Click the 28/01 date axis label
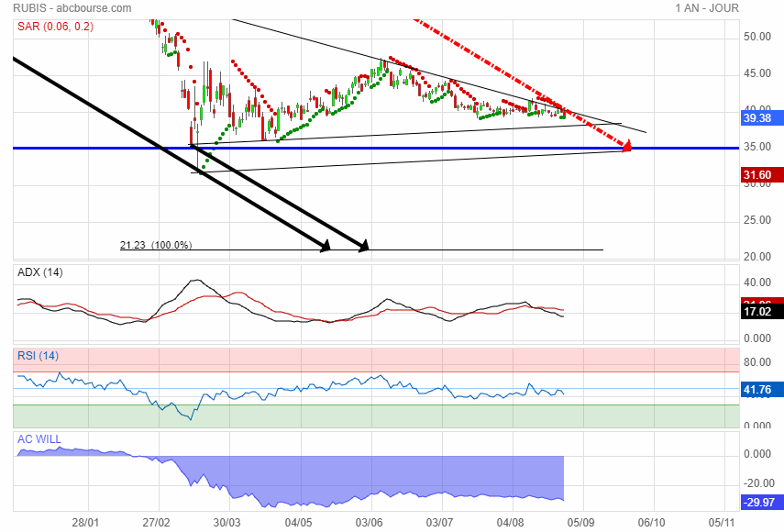784x532 pixels. point(85,523)
